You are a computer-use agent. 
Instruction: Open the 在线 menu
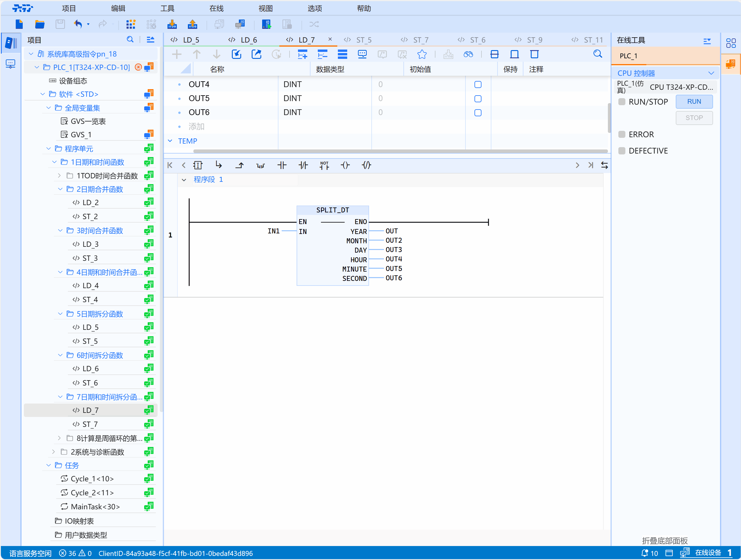pyautogui.click(x=216, y=8)
